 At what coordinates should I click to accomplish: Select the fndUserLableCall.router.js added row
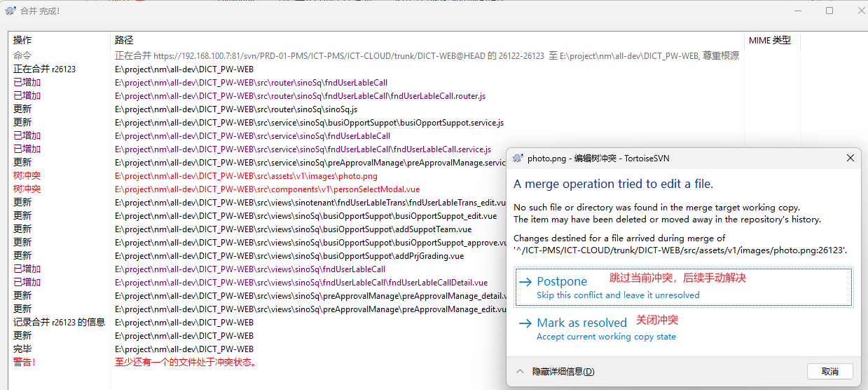[x=300, y=96]
